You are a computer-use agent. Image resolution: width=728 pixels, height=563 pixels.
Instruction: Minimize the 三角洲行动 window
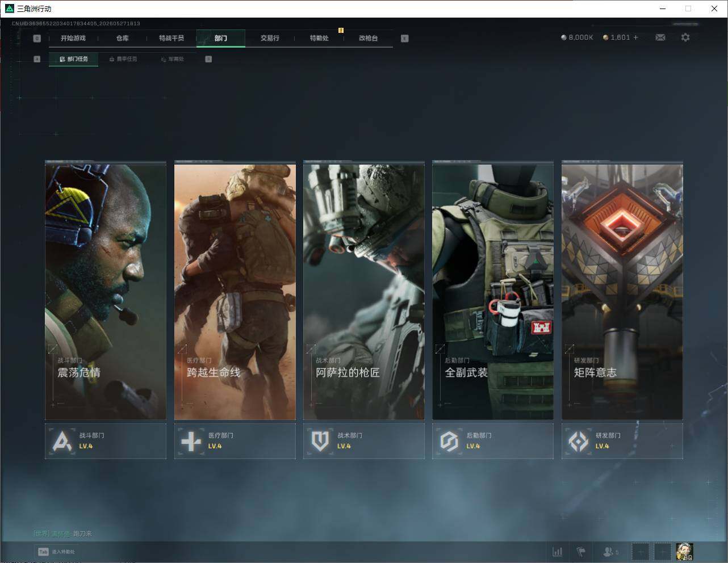pyautogui.click(x=663, y=9)
